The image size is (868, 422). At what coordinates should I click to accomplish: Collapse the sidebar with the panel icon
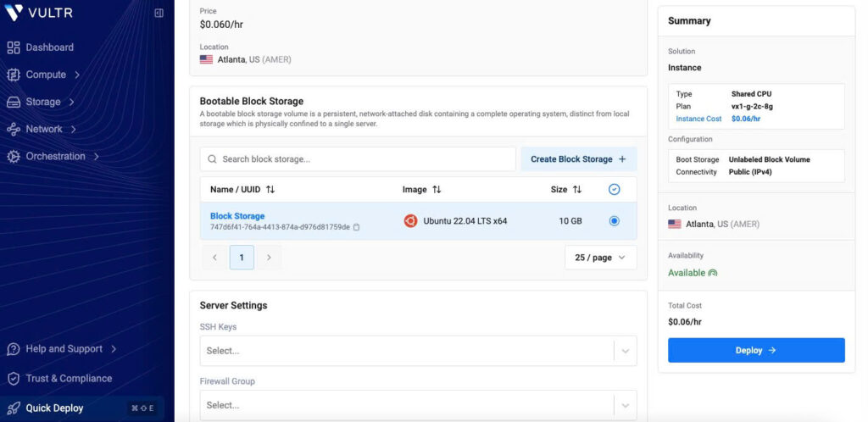click(x=159, y=13)
